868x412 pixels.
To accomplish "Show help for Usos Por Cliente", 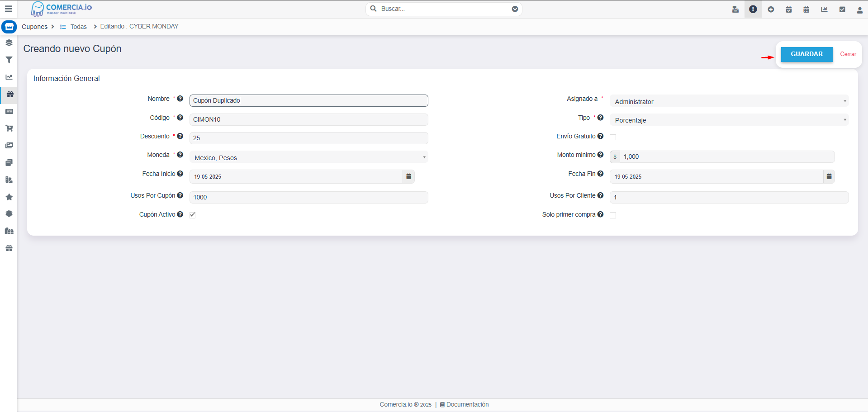I will click(600, 195).
